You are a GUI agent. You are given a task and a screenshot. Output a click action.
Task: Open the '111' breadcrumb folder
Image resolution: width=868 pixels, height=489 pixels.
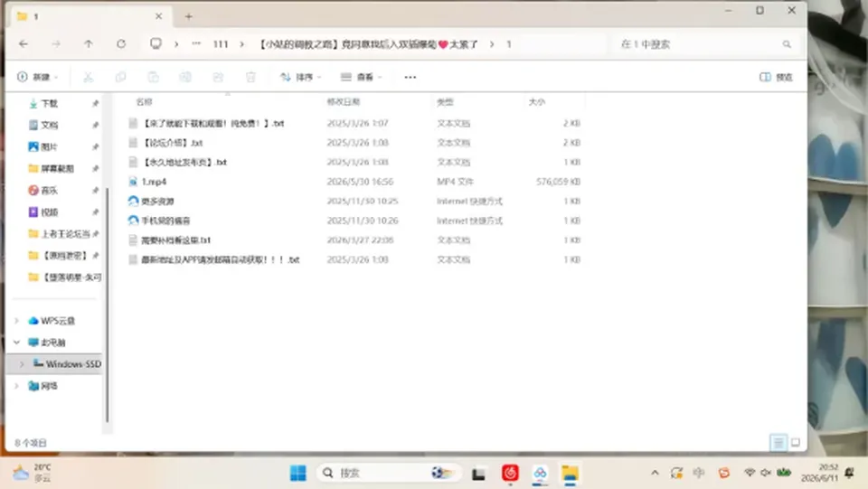[x=221, y=44]
